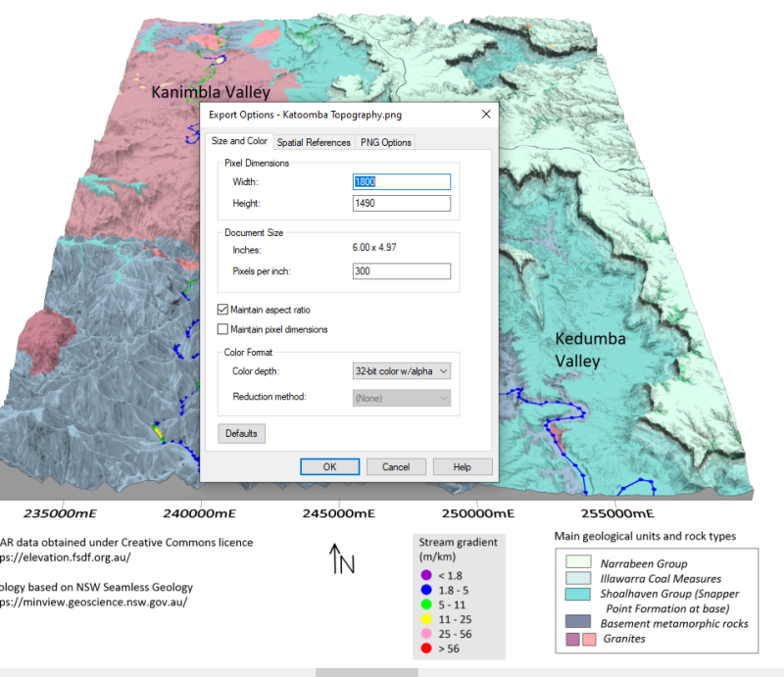Switch to the Spatial References tab

(314, 141)
